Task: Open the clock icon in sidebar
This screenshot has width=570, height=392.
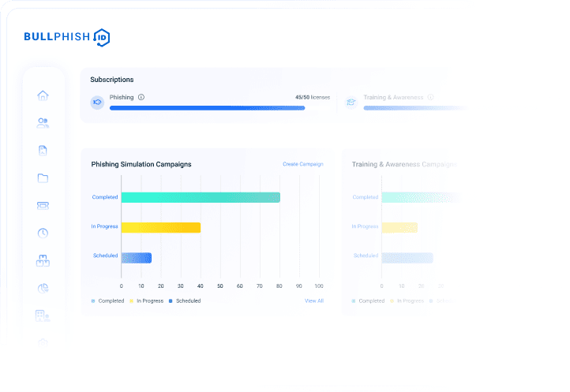Action: point(43,233)
